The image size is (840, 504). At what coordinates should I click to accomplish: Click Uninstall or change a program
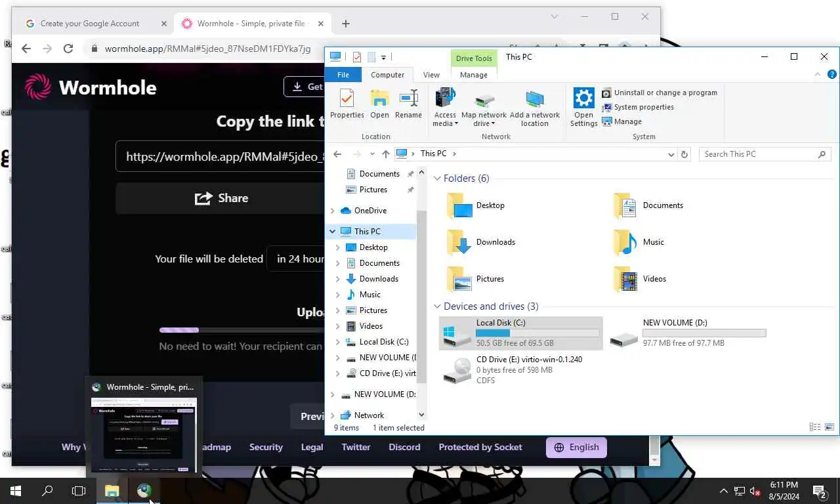[x=660, y=93]
